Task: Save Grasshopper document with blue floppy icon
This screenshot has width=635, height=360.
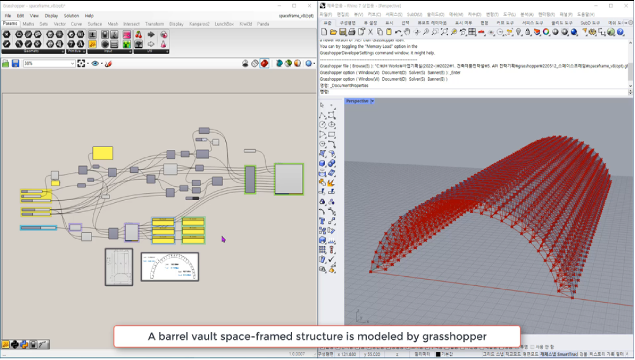Action: tap(15, 64)
